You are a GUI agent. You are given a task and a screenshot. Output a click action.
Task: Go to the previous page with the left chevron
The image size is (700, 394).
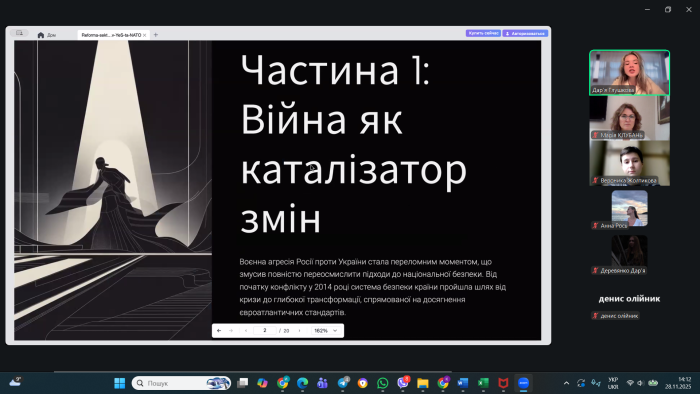click(246, 331)
